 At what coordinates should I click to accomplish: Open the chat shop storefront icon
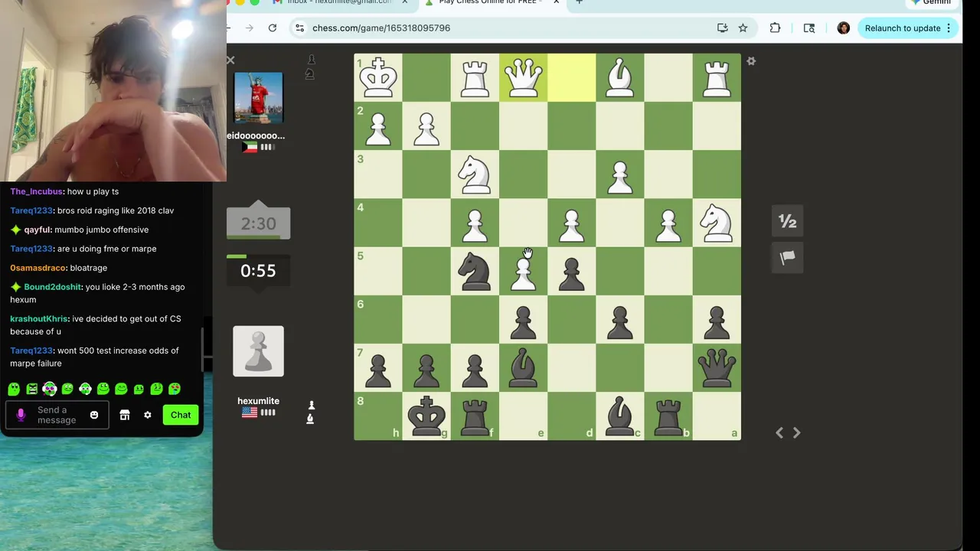(125, 415)
